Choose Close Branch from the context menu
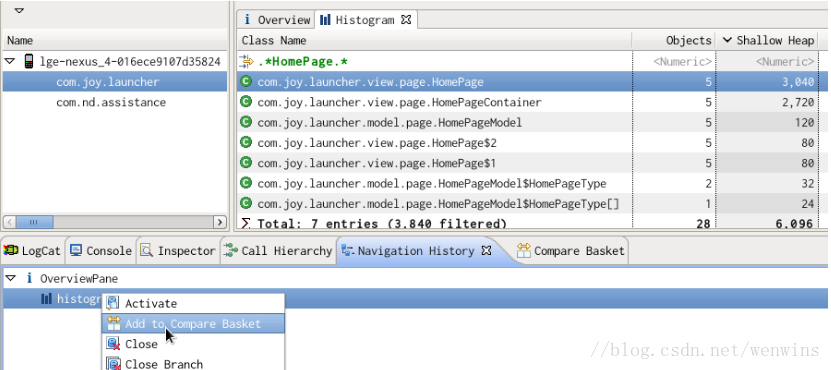 pyautogui.click(x=193, y=364)
